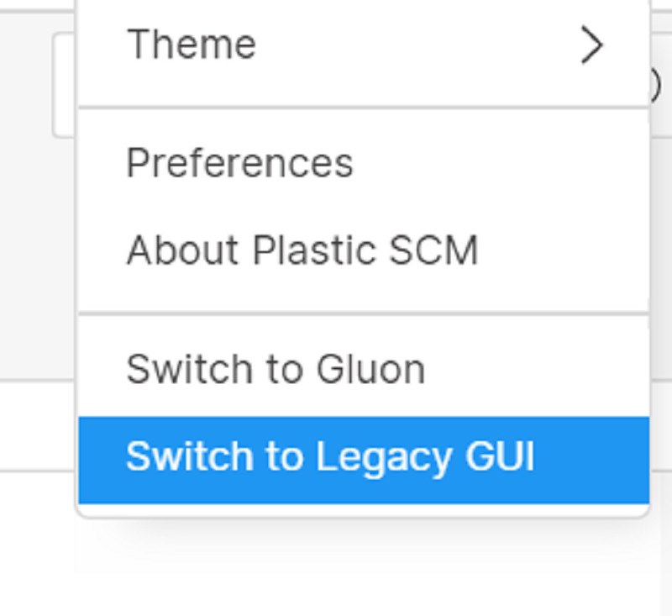Click Switch to Legacy GUI
The width and height of the screenshot is (672, 616).
tap(329, 458)
